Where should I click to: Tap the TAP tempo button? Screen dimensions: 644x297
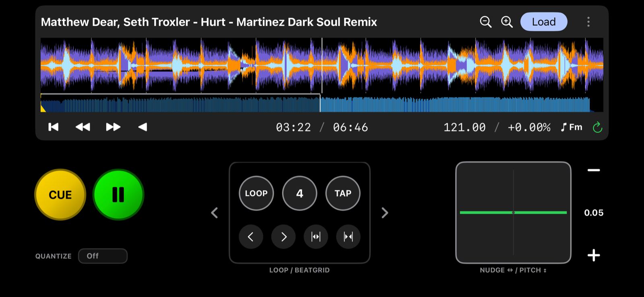point(343,193)
